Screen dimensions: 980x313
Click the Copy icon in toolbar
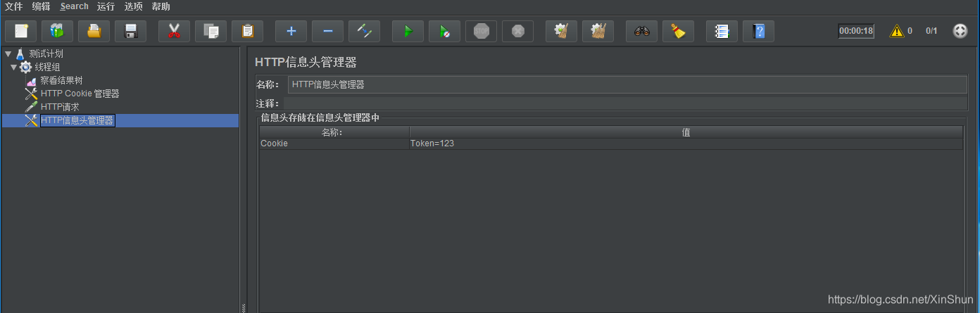211,31
